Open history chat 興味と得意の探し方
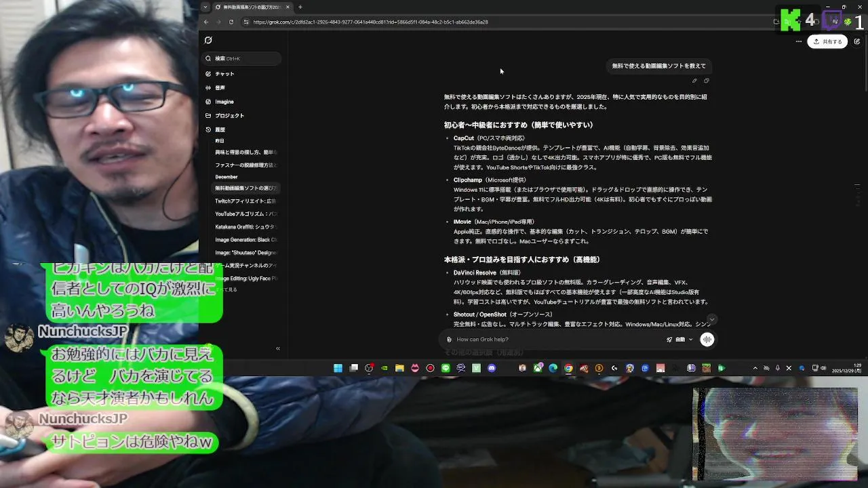The width and height of the screenshot is (868, 488). (x=246, y=152)
